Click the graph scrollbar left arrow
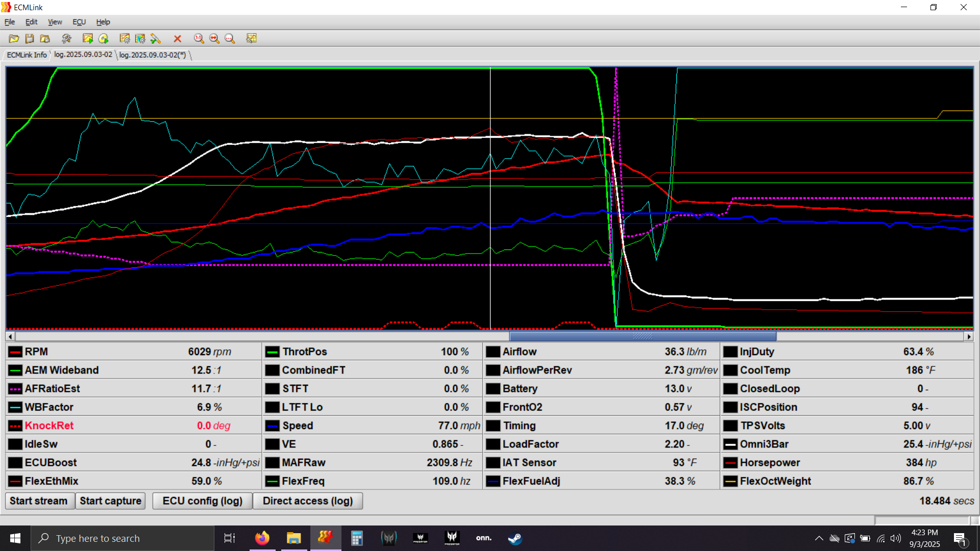Image resolution: width=980 pixels, height=551 pixels. click(10, 336)
